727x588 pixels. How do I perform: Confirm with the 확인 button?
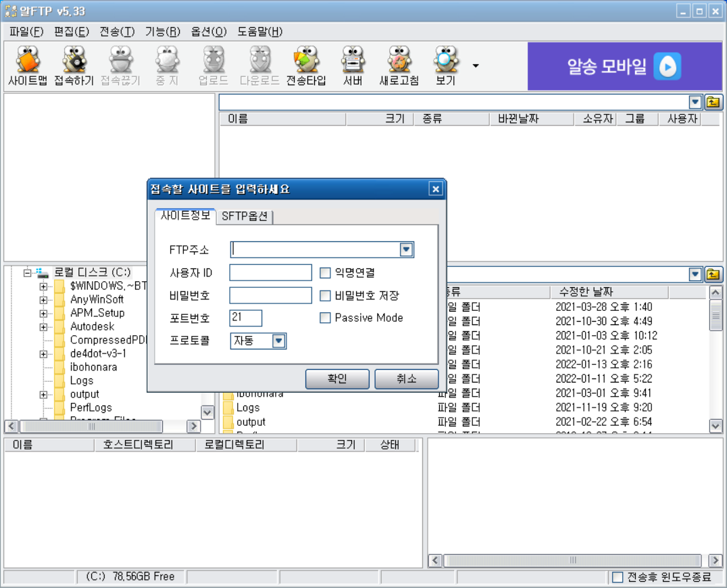pos(337,379)
